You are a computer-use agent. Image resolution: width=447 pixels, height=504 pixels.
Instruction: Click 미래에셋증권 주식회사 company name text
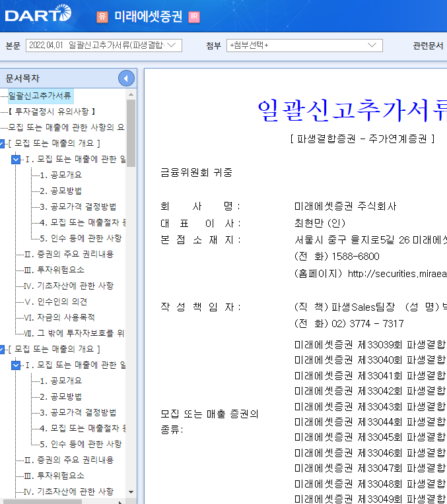pos(345,206)
